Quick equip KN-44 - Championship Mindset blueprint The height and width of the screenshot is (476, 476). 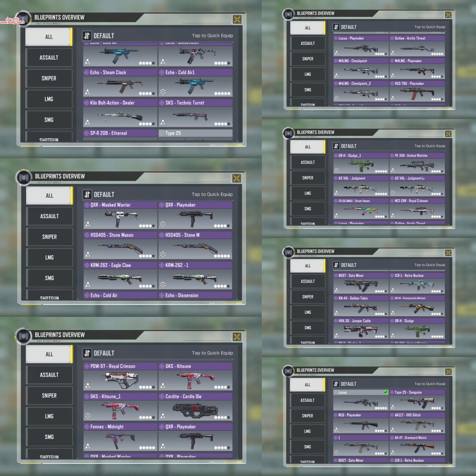(417, 306)
